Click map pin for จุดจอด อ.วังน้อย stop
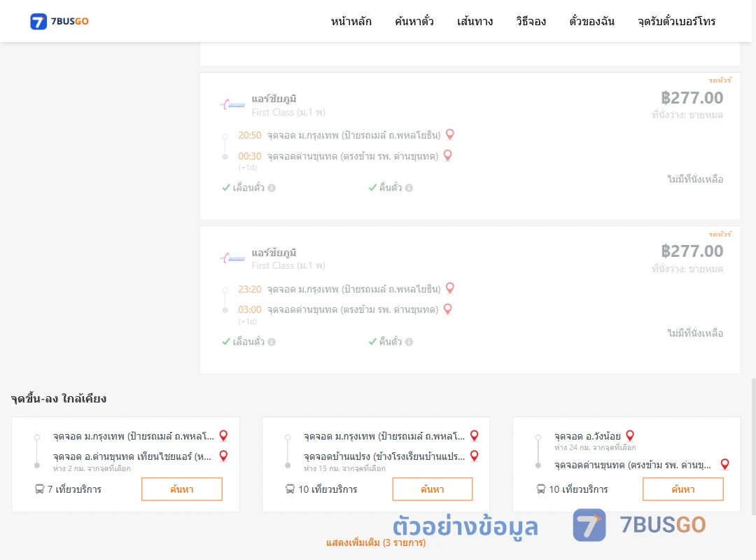The width and height of the screenshot is (756, 560). [x=630, y=435]
